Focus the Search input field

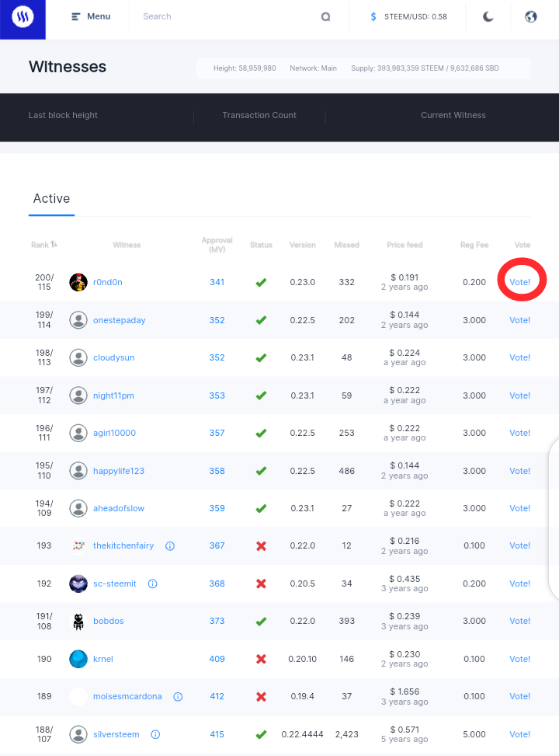(x=227, y=16)
